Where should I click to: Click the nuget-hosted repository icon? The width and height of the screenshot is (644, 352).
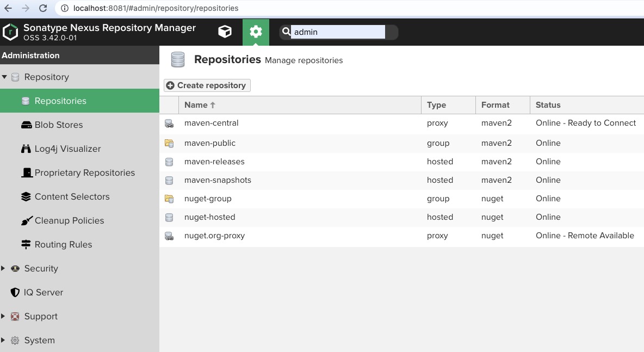[x=169, y=218]
